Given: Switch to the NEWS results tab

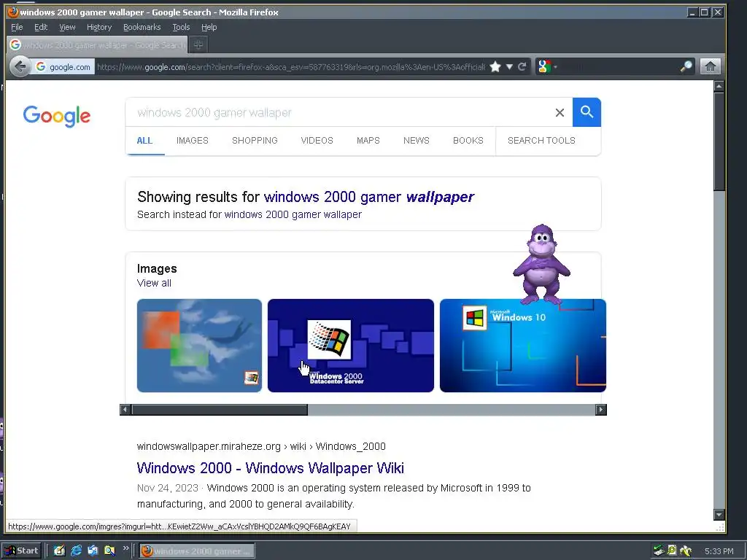Looking at the screenshot, I should tap(417, 141).
